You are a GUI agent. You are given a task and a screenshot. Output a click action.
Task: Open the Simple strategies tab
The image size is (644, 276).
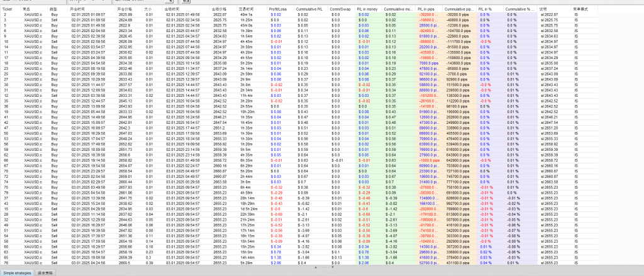click(x=18, y=272)
